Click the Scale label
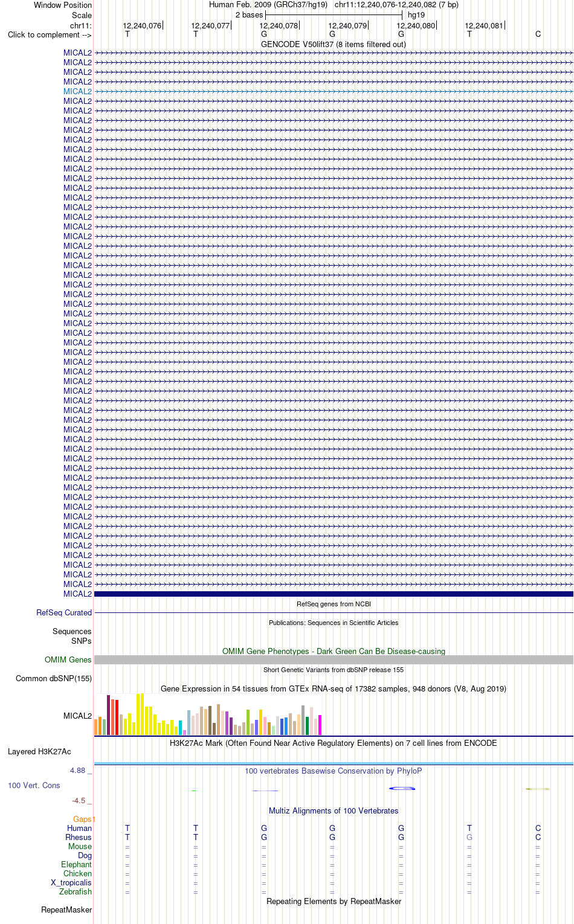Image resolution: width=574 pixels, height=924 pixels. [82, 16]
